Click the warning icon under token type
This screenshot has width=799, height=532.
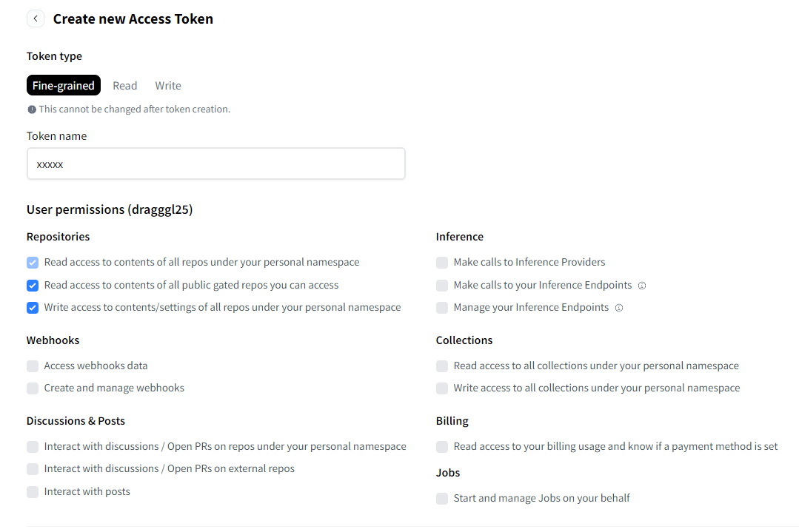point(32,110)
